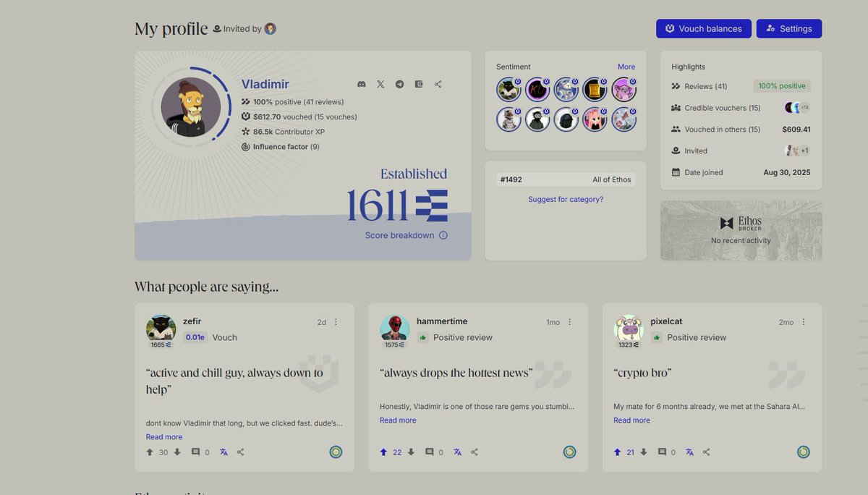The image size is (868, 495).
Task: Upvote hammertime's positive review
Action: (x=383, y=452)
